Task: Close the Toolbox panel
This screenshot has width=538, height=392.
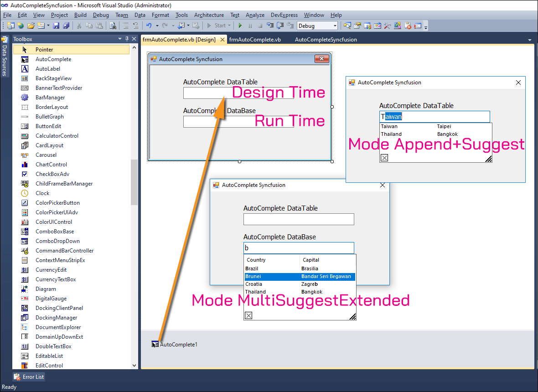Action: (134, 39)
